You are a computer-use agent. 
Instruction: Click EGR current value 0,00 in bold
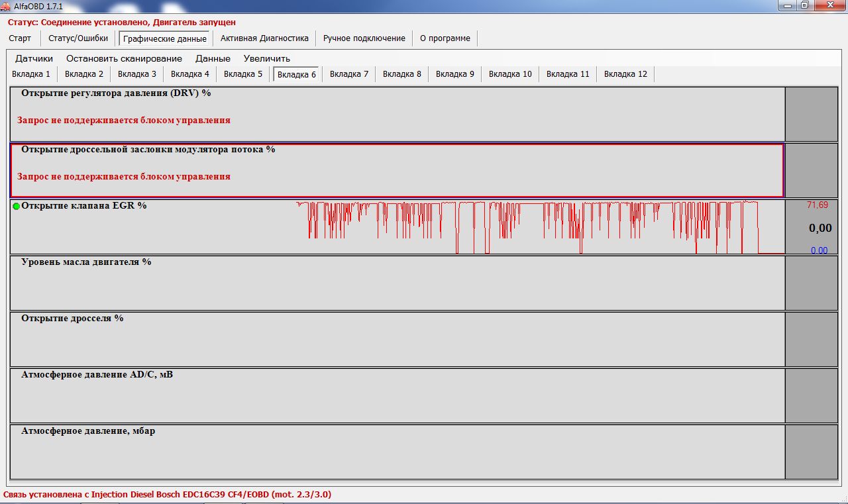tap(820, 228)
